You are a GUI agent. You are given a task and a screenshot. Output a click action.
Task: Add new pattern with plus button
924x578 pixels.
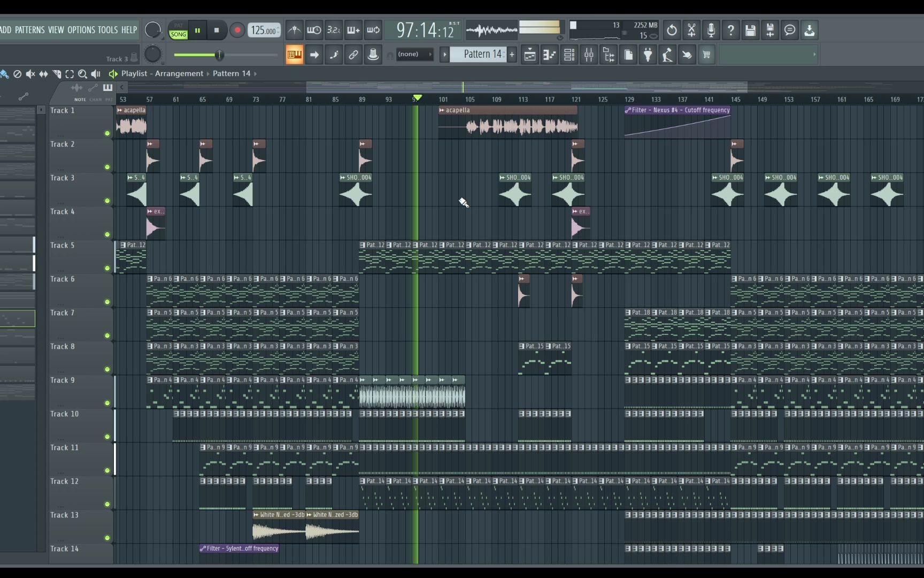coord(512,54)
